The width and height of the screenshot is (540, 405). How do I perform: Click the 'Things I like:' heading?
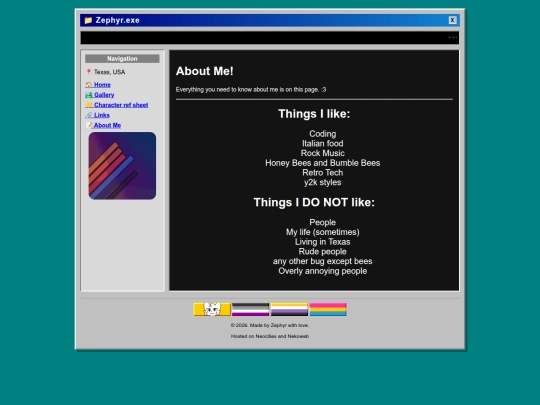click(314, 114)
